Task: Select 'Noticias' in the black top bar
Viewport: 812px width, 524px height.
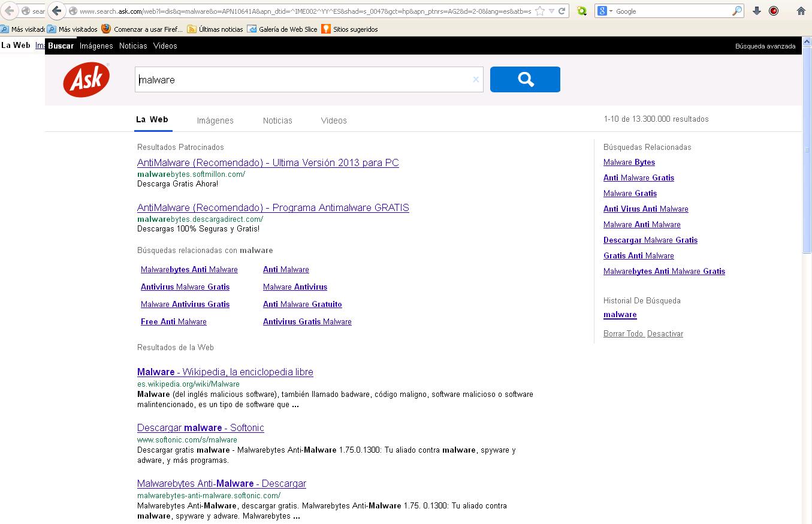Action: tap(133, 46)
